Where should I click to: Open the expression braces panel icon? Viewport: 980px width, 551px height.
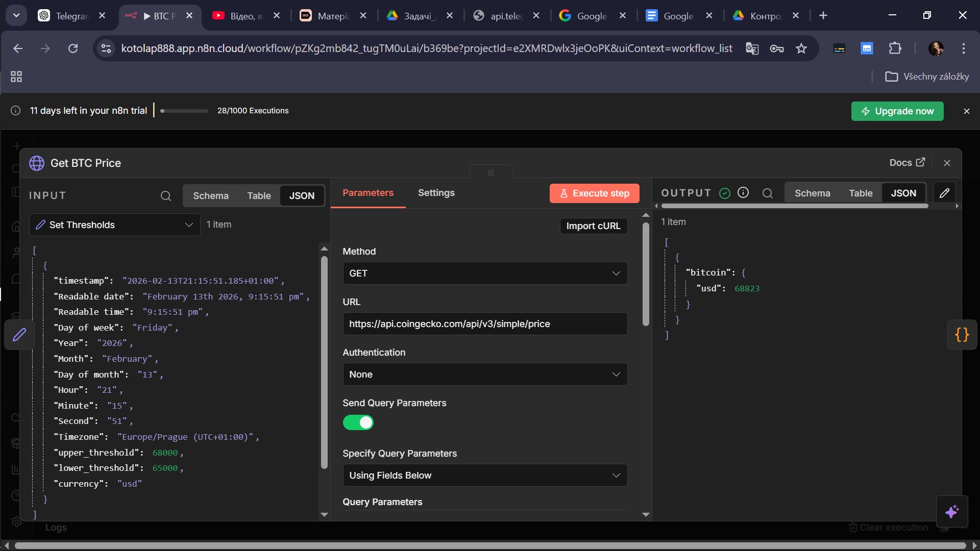click(x=962, y=335)
